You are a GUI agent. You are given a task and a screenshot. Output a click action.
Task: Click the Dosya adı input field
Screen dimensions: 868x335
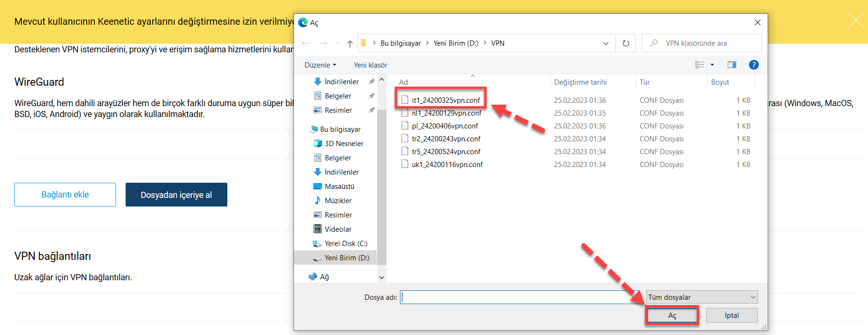coord(519,297)
